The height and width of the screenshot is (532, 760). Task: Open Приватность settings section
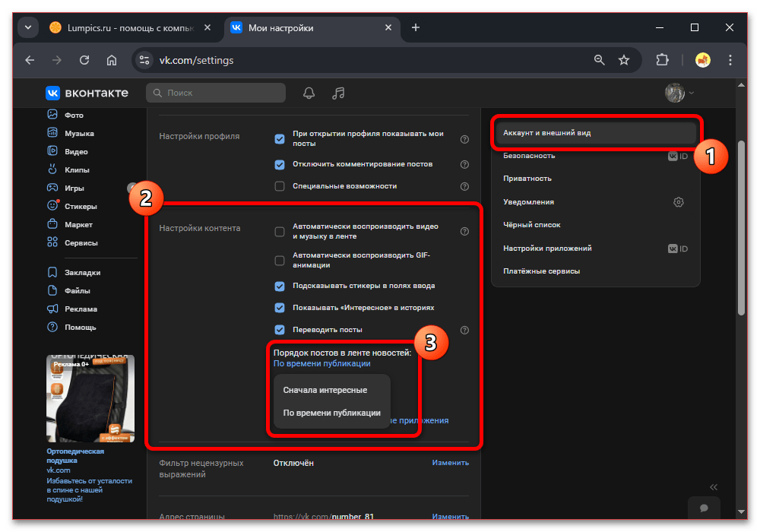click(596, 179)
